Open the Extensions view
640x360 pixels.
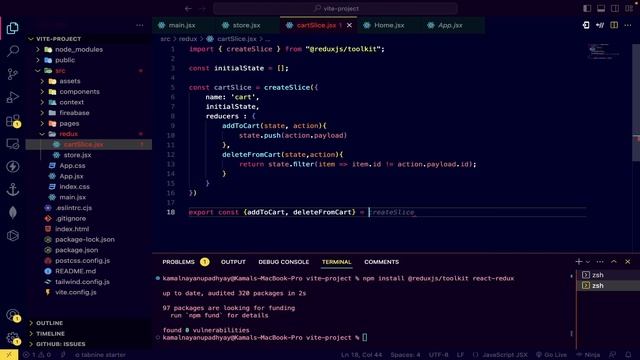(13, 121)
